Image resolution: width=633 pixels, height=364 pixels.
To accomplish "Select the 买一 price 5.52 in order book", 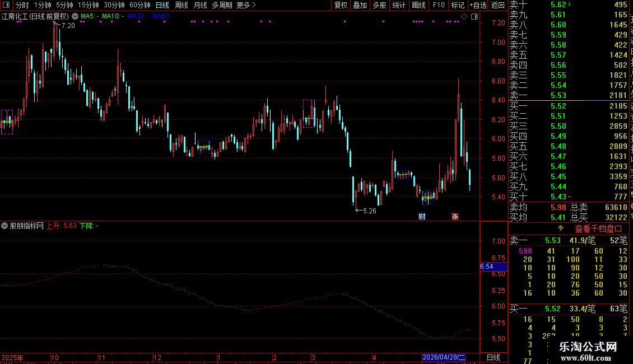I will [x=558, y=106].
